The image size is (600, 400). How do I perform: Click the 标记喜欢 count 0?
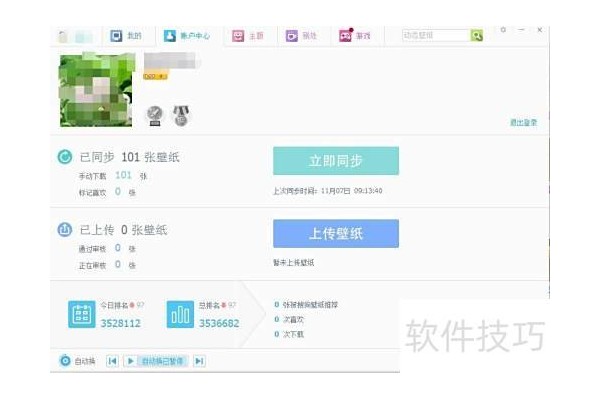(x=118, y=191)
